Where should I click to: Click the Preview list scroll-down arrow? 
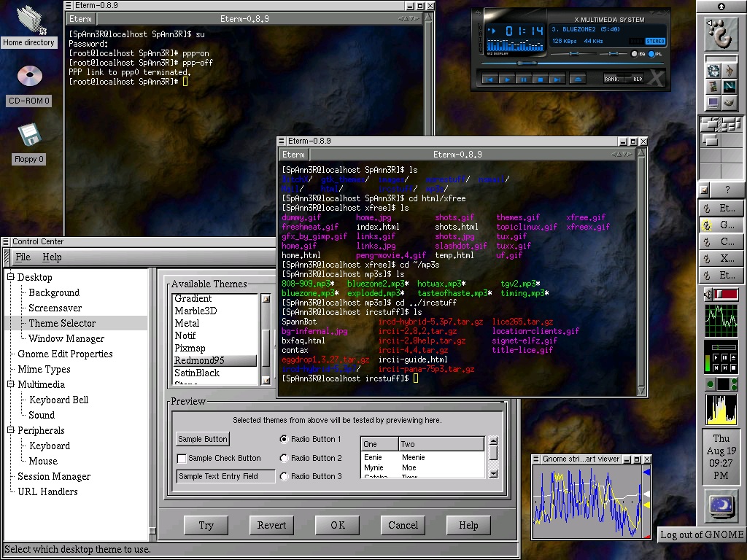(494, 474)
